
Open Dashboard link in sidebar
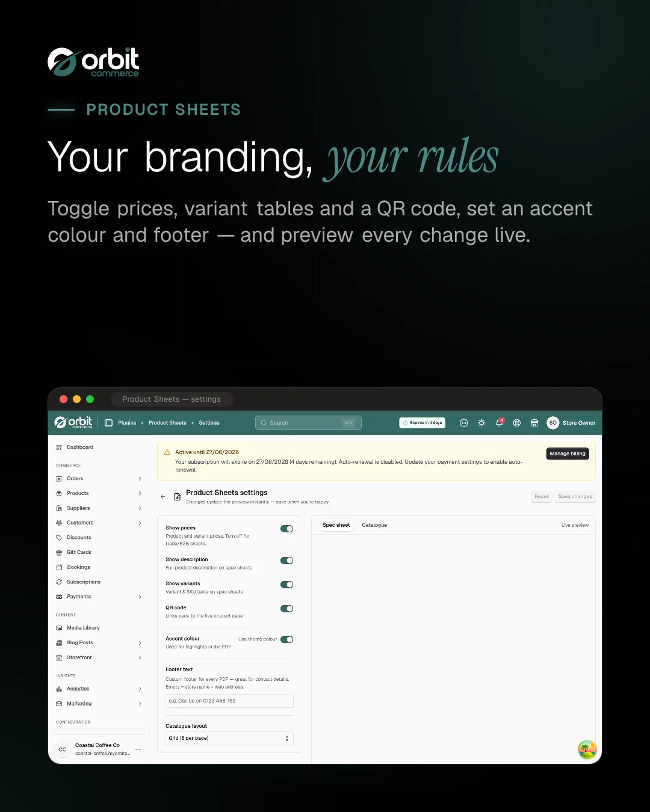click(80, 448)
